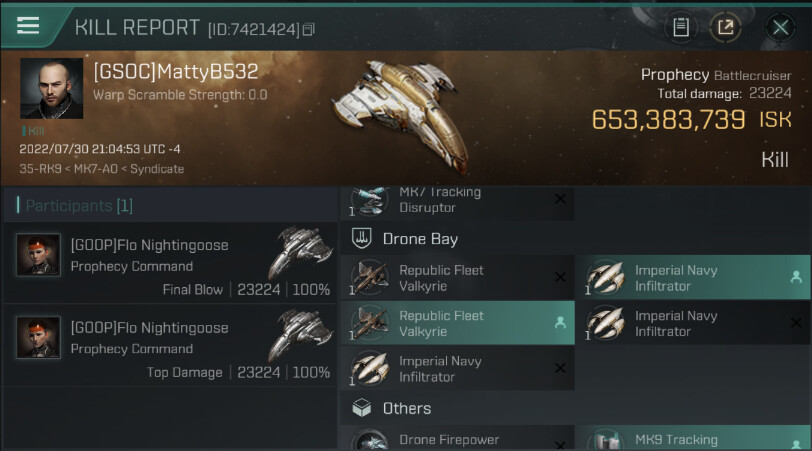
Task: Click the Drone Firepower item icon
Action: 370,440
